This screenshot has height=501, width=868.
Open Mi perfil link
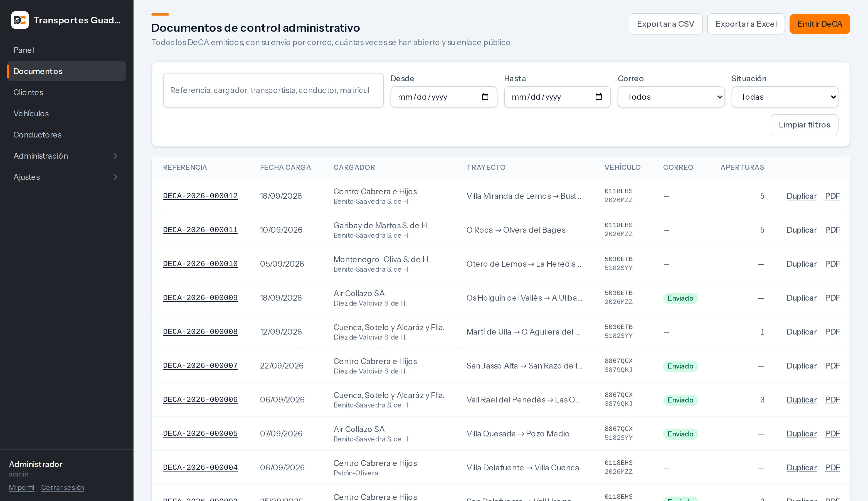pos(21,488)
